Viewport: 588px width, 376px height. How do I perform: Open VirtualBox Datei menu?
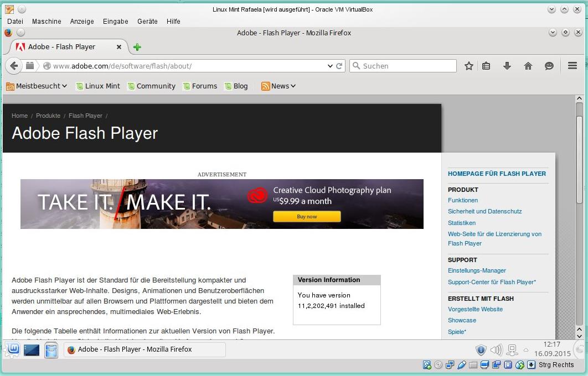[16, 22]
